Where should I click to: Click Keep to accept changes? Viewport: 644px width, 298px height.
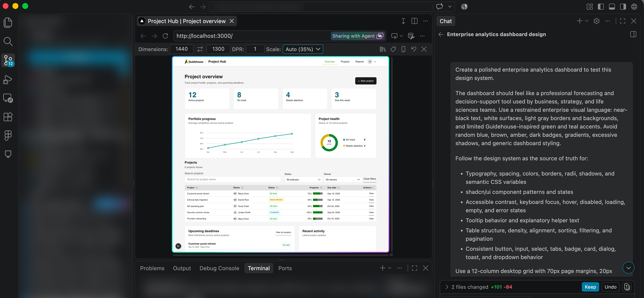coord(590,287)
